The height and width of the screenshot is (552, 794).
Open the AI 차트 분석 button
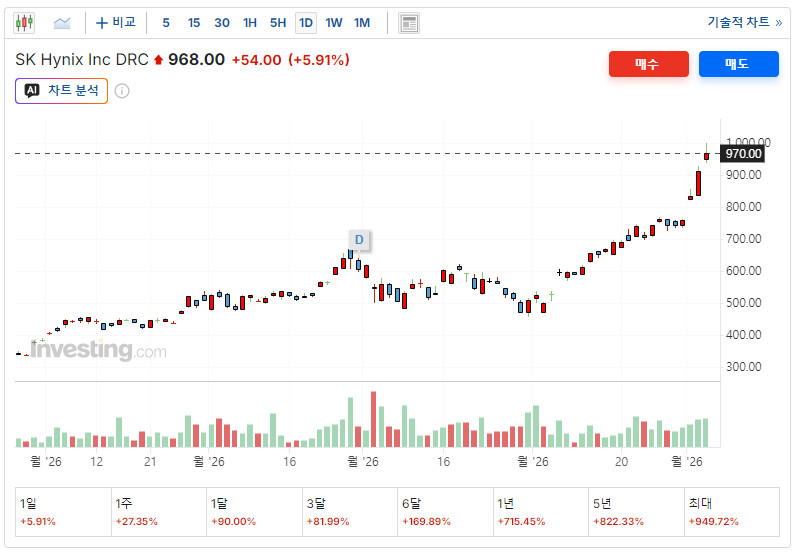click(61, 91)
